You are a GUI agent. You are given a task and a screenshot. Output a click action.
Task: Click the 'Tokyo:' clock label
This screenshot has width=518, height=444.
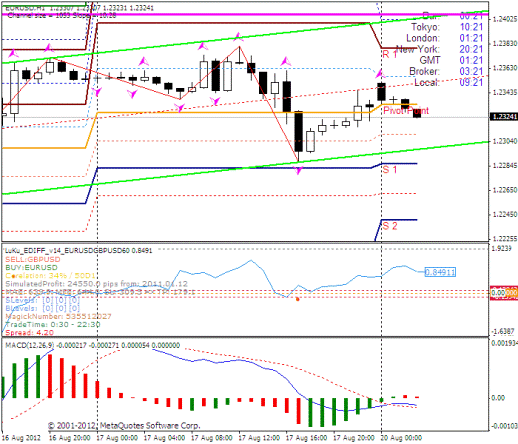(425, 27)
